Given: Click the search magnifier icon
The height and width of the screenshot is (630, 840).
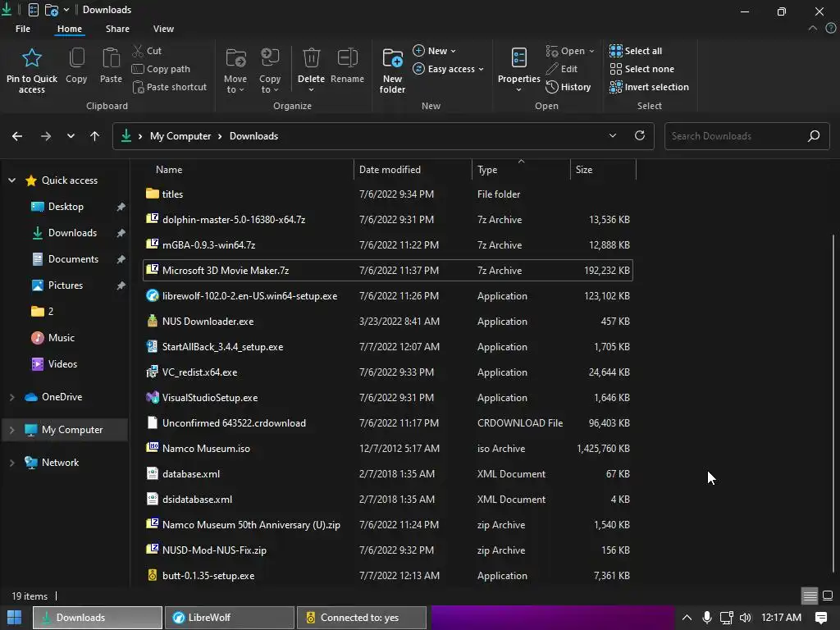Looking at the screenshot, I should point(814,136).
